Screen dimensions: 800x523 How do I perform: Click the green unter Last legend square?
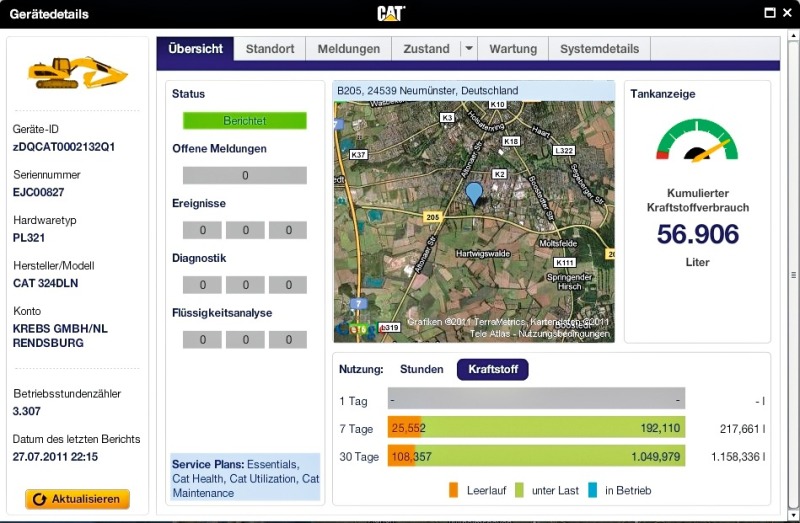pos(519,490)
